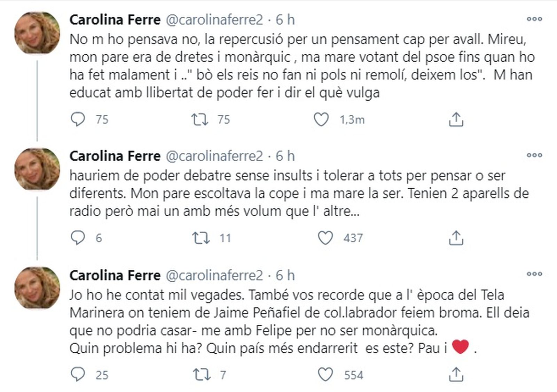Click the @carolinaferre2 handle in second tweet
Screen dimensions: 557x392
[214, 156]
